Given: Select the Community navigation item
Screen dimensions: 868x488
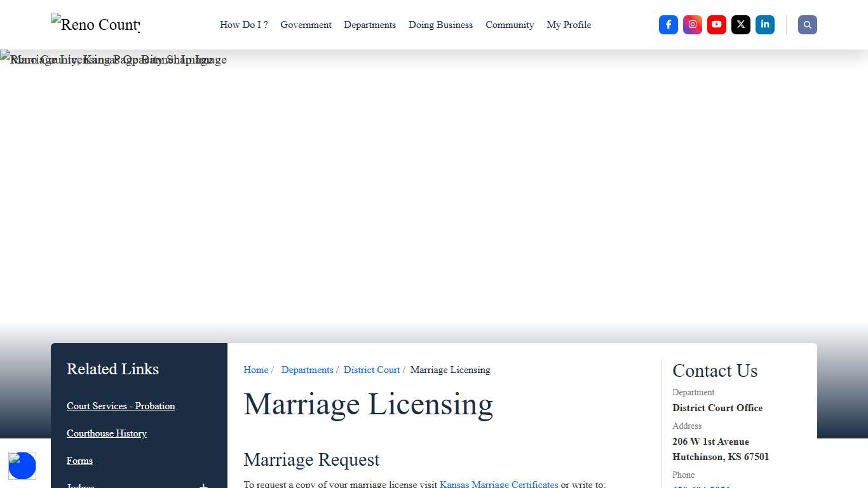Looking at the screenshot, I should 510,25.
